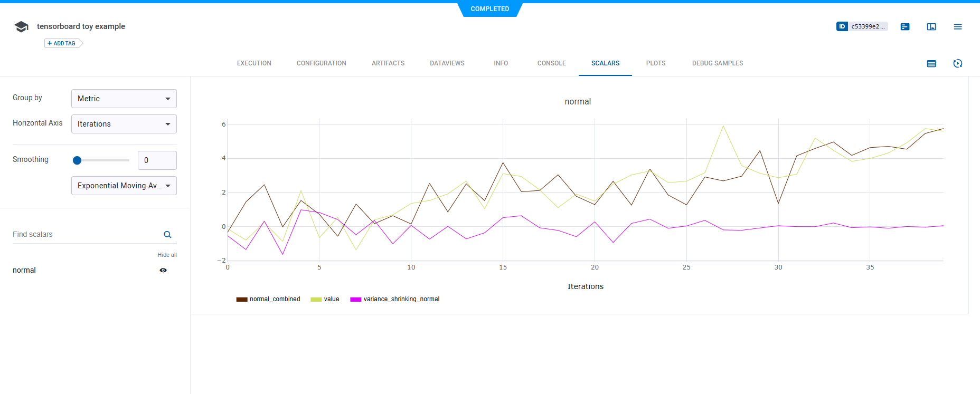The width and height of the screenshot is (980, 394).
Task: Switch to the PLOTS tab
Action: pos(655,63)
